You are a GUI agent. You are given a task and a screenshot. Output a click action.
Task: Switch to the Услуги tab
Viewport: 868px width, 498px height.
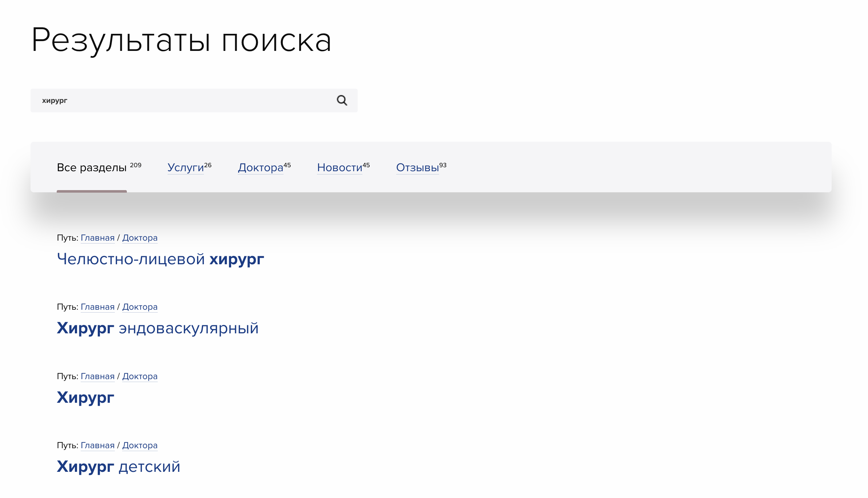(x=185, y=168)
